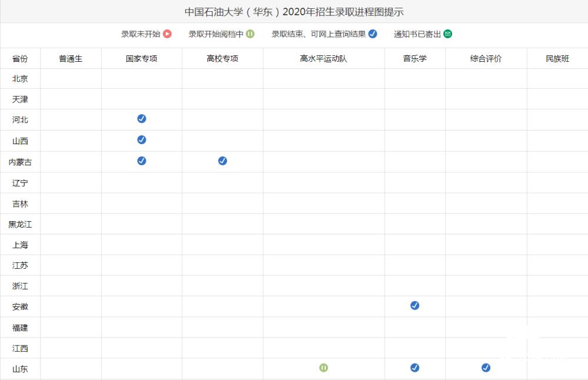This screenshot has height=380, width=588.
Task: Click the green pause 录取开始阅档中 legend icon
Action: 250,34
